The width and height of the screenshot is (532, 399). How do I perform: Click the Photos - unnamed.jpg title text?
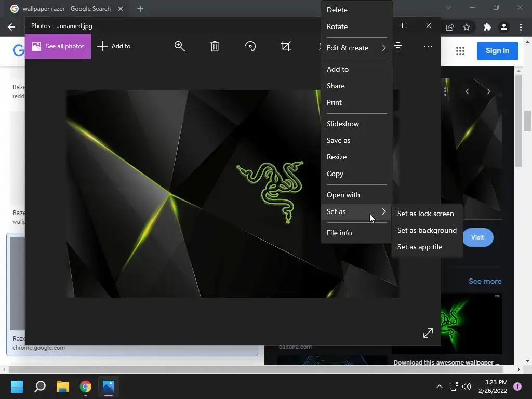62,26
